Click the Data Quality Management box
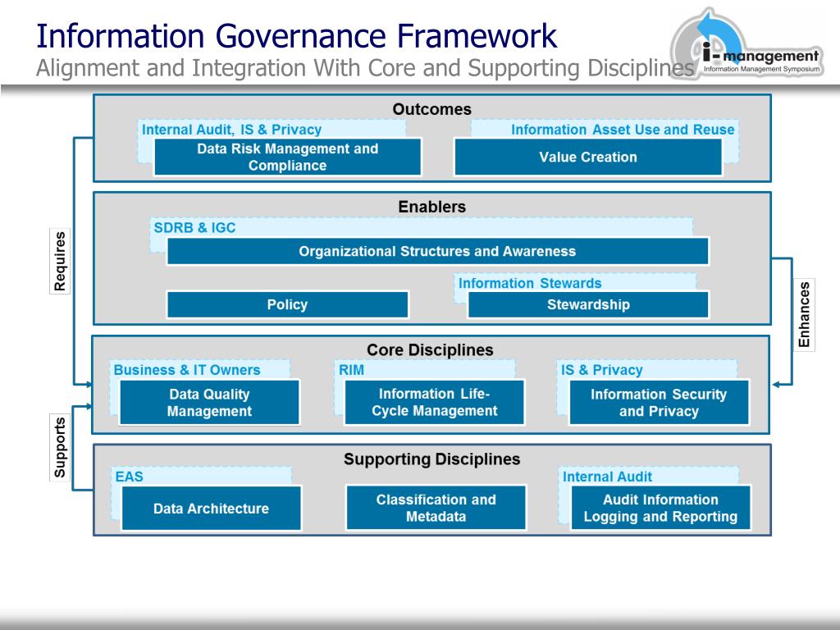 pyautogui.click(x=209, y=402)
